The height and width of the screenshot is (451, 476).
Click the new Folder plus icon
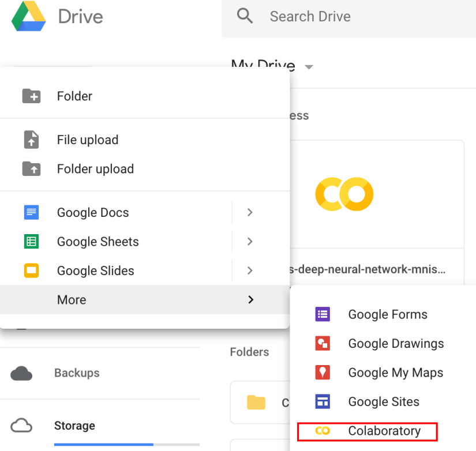coord(31,96)
